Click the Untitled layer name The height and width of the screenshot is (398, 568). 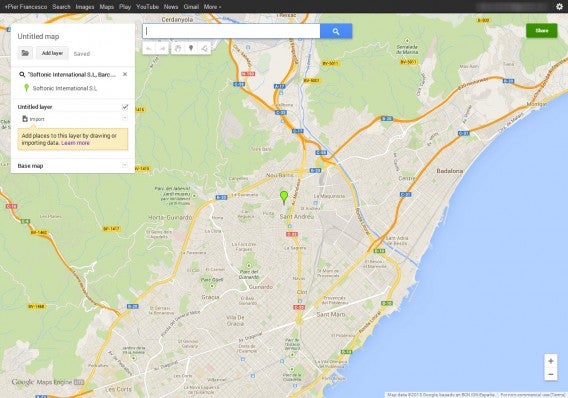(x=35, y=107)
